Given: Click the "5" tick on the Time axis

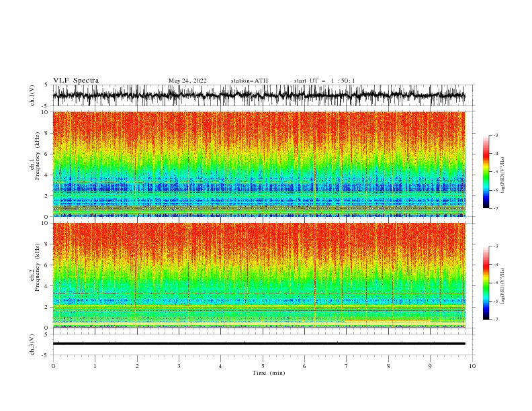Looking at the screenshot, I should (x=263, y=366).
